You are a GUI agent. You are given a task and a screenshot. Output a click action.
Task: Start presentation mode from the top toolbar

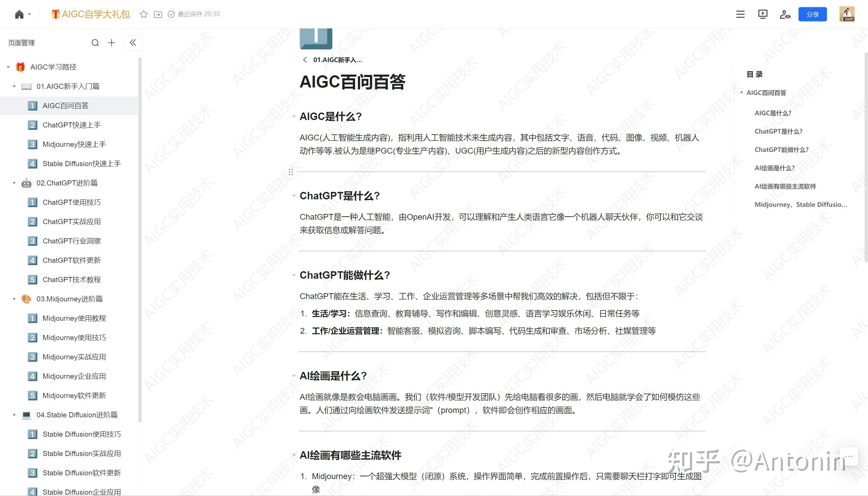point(763,14)
